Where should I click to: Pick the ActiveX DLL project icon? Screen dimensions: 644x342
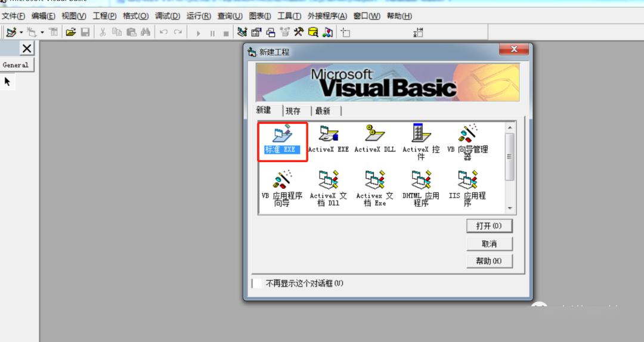tap(374, 139)
